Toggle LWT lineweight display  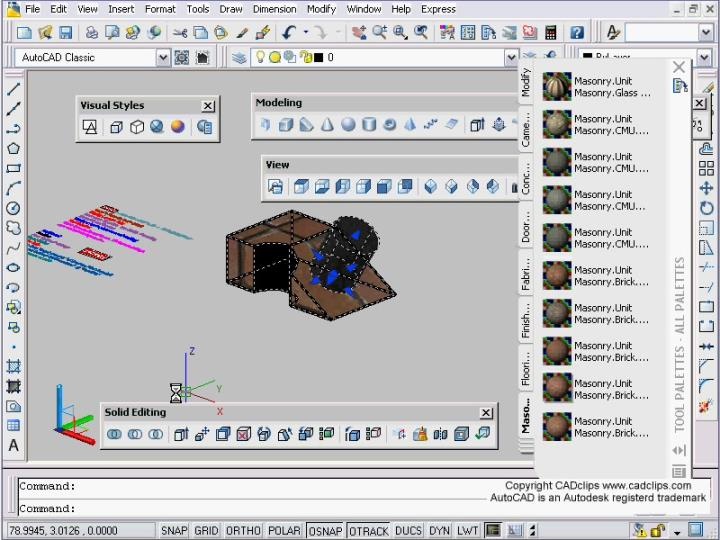point(467,530)
